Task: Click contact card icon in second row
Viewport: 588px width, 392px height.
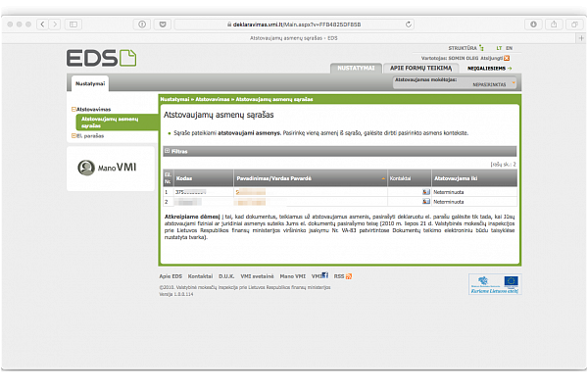Action: coord(425,201)
